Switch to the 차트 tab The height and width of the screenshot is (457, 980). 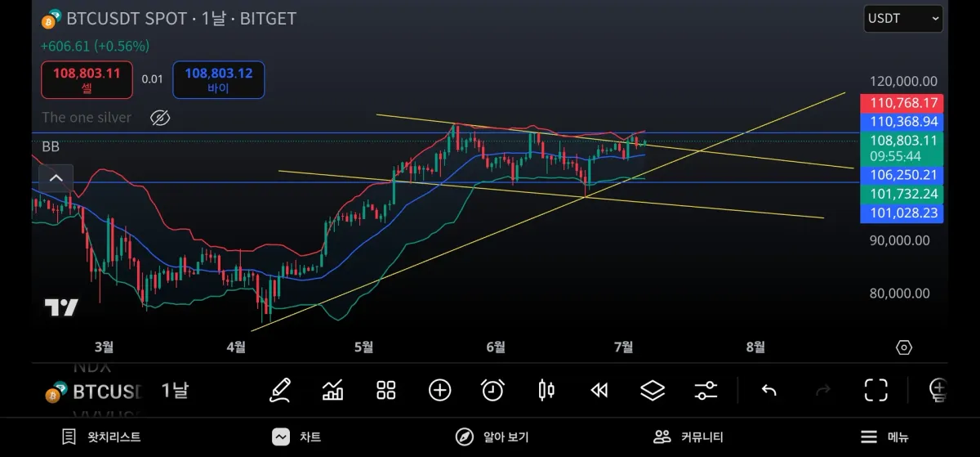point(297,437)
